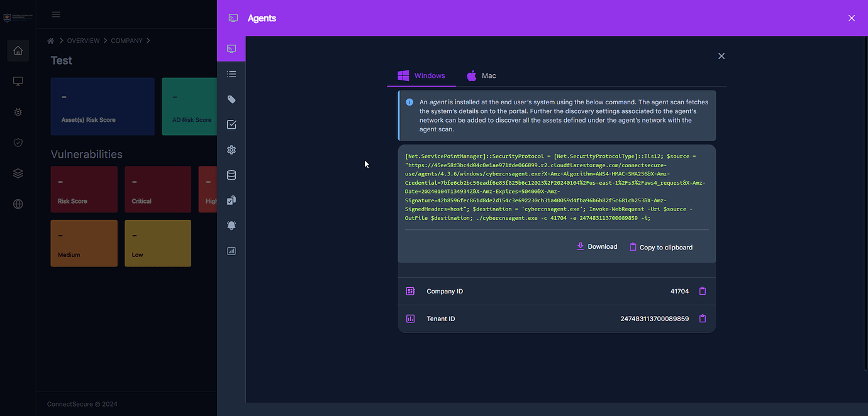Open the hamburger menu at the top left

pyautogui.click(x=56, y=14)
